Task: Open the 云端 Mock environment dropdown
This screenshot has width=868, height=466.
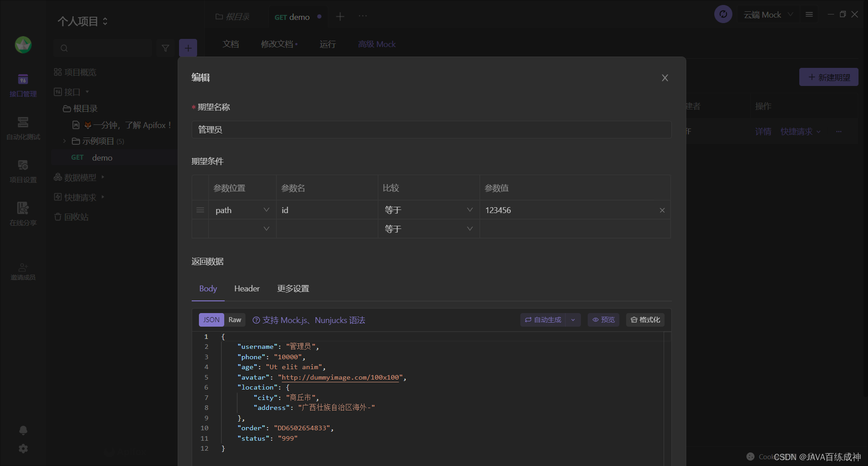Action: (769, 15)
